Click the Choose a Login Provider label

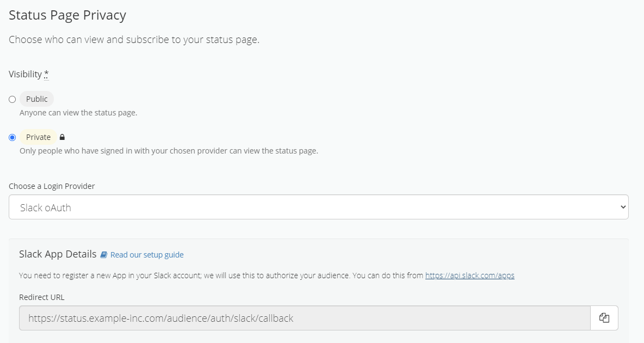52,186
